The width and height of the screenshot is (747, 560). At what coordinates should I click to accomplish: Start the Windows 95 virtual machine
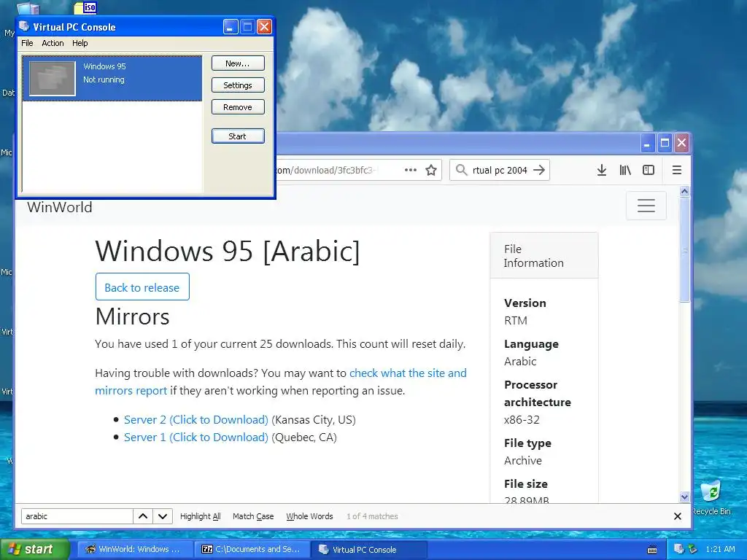point(238,136)
